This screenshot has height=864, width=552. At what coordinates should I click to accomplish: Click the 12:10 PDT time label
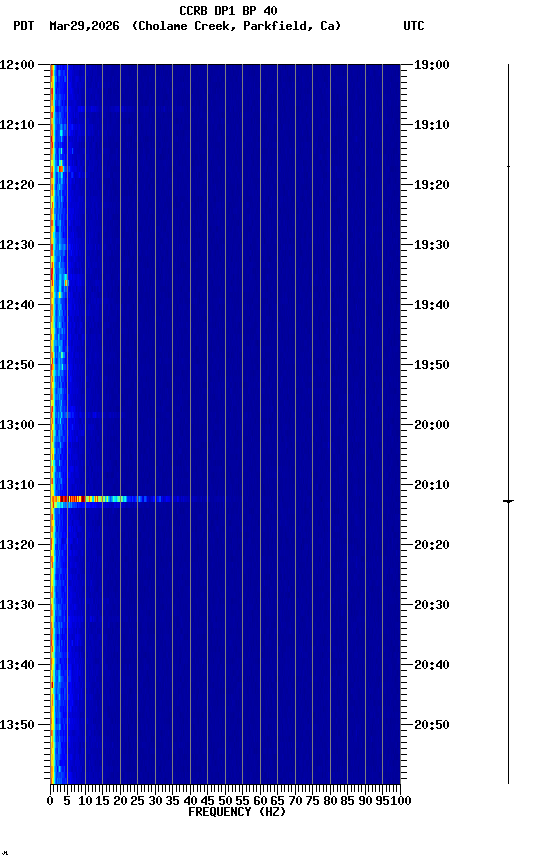[17, 125]
